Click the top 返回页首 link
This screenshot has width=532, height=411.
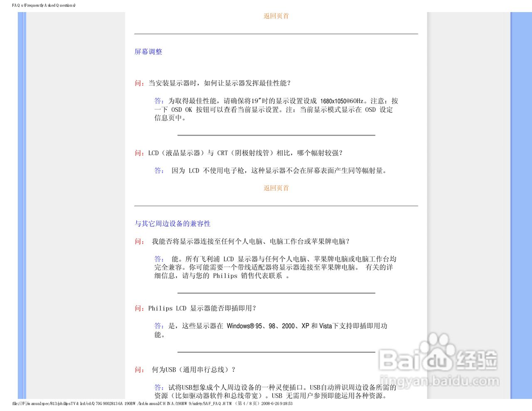tap(276, 16)
